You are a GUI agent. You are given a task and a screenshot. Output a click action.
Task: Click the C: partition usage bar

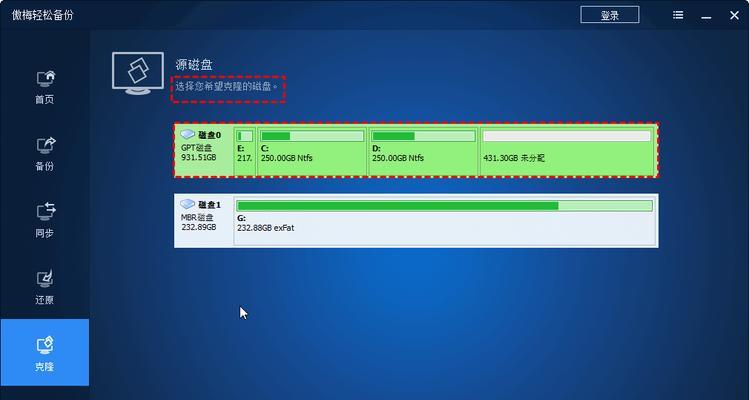tap(312, 136)
